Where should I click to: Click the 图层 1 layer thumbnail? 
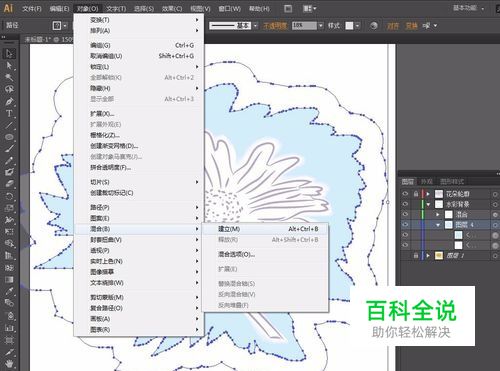439,256
